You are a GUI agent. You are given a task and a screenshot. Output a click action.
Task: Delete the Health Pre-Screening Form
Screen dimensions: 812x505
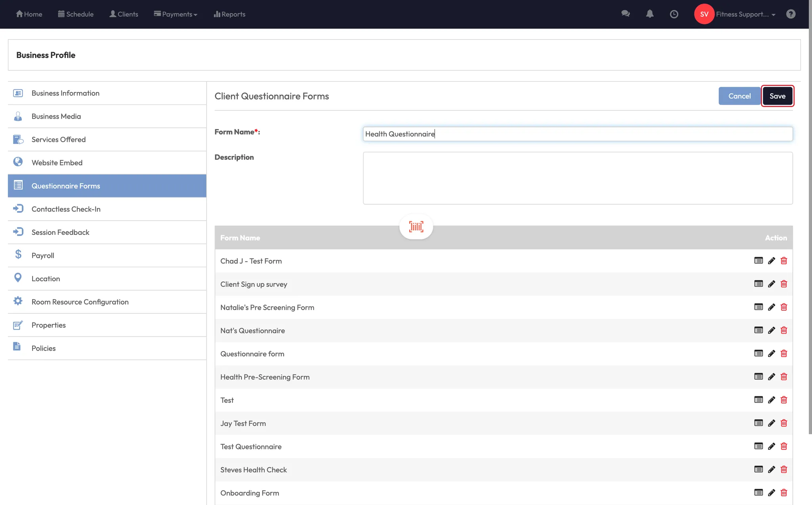pos(783,377)
